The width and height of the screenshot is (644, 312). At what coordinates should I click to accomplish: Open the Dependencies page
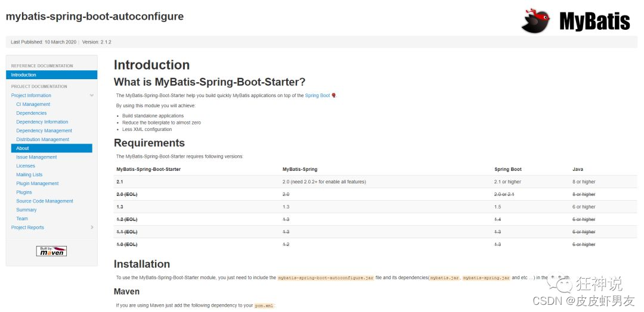point(32,113)
